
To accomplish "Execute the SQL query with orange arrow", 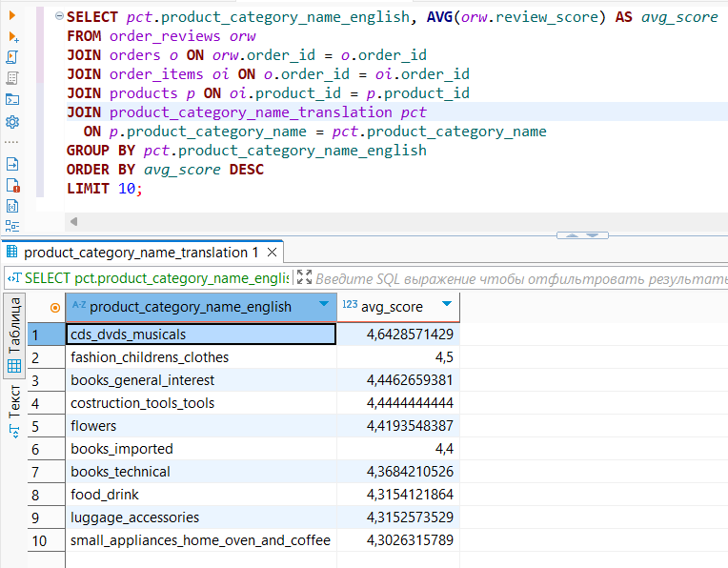I will click(x=12, y=14).
